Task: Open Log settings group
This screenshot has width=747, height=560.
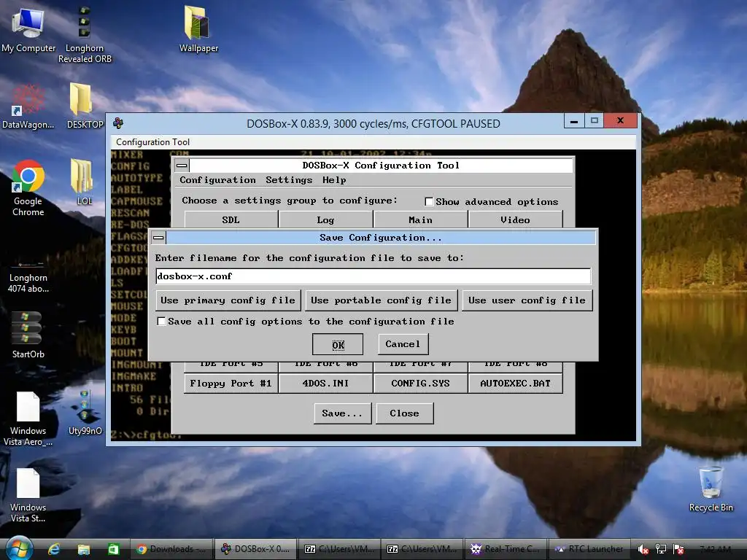Action: click(x=326, y=219)
